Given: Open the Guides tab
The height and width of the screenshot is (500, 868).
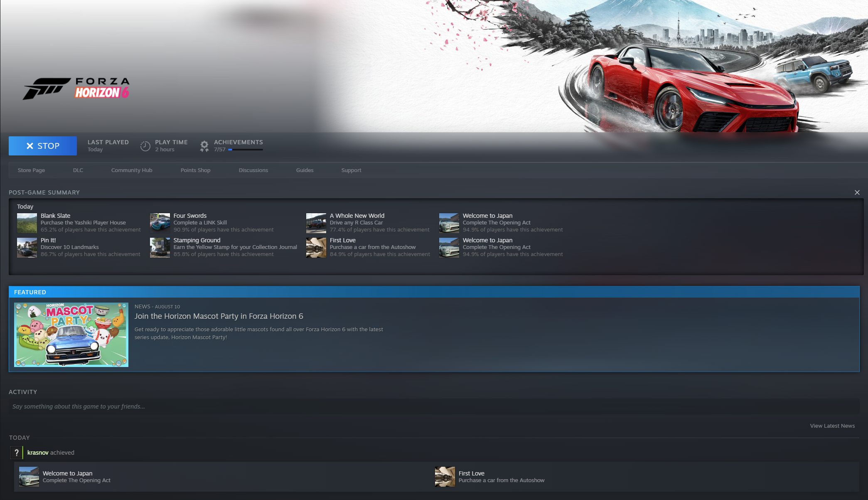Looking at the screenshot, I should (x=305, y=170).
